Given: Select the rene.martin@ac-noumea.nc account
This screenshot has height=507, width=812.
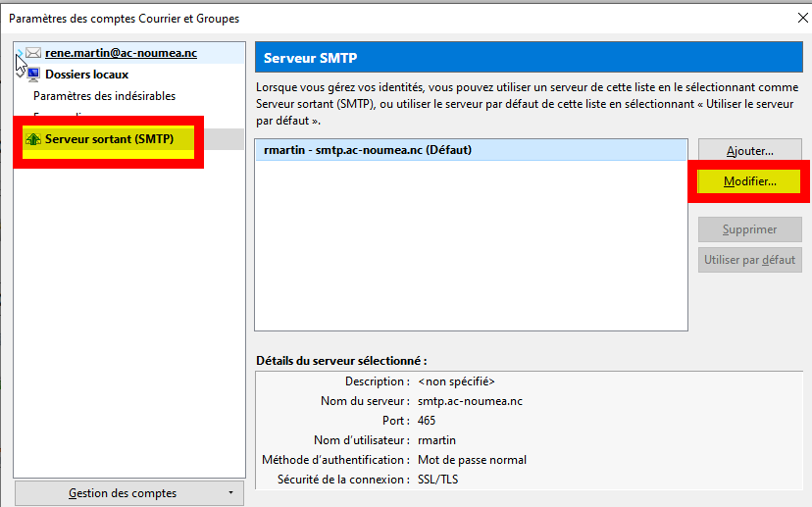Looking at the screenshot, I should tap(121, 53).
